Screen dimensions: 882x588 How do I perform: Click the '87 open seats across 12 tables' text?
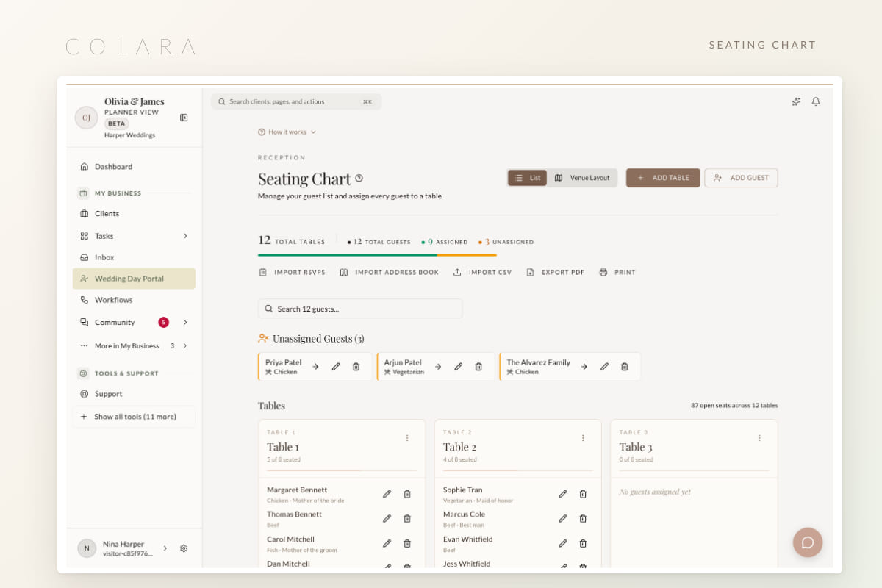(734, 406)
